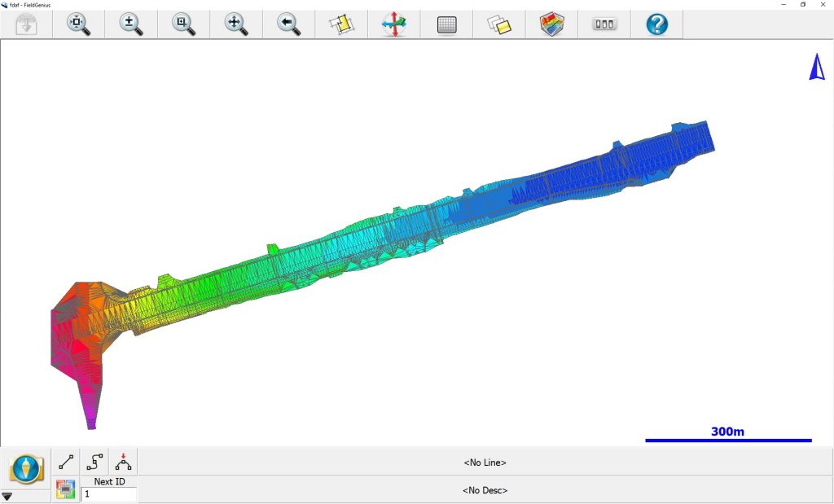Expand the black triangle arrow below instrument icon
The width and height of the screenshot is (834, 504).
click(x=7, y=496)
